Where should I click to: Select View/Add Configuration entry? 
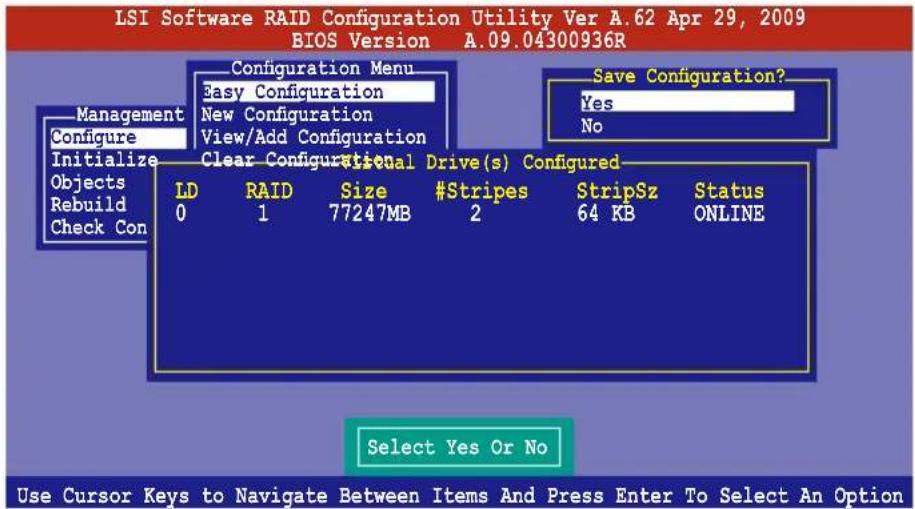pyautogui.click(x=313, y=137)
